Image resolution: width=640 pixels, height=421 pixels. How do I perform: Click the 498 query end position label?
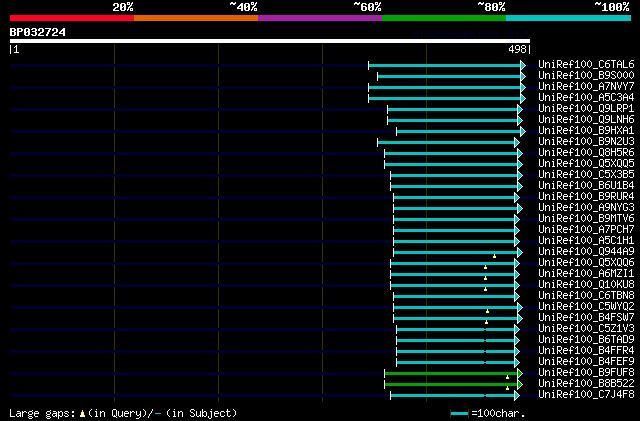(517, 49)
